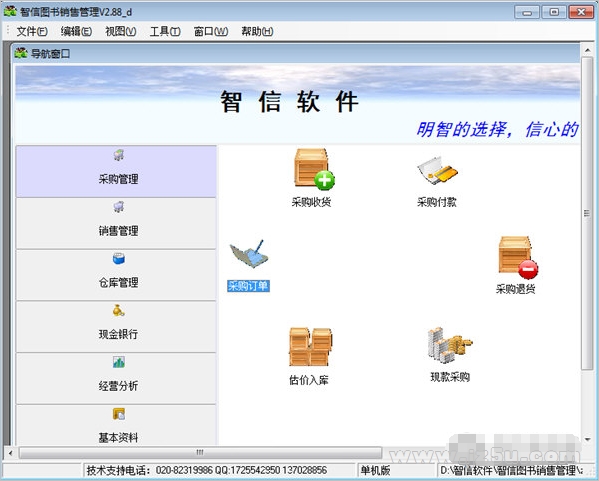Click the scroll up arrow
599x481 pixels.
coord(587,50)
